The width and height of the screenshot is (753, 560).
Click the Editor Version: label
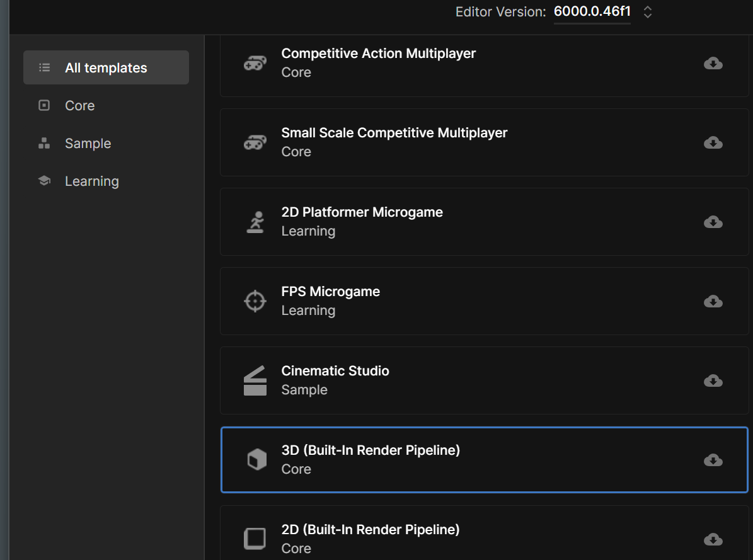(x=500, y=12)
